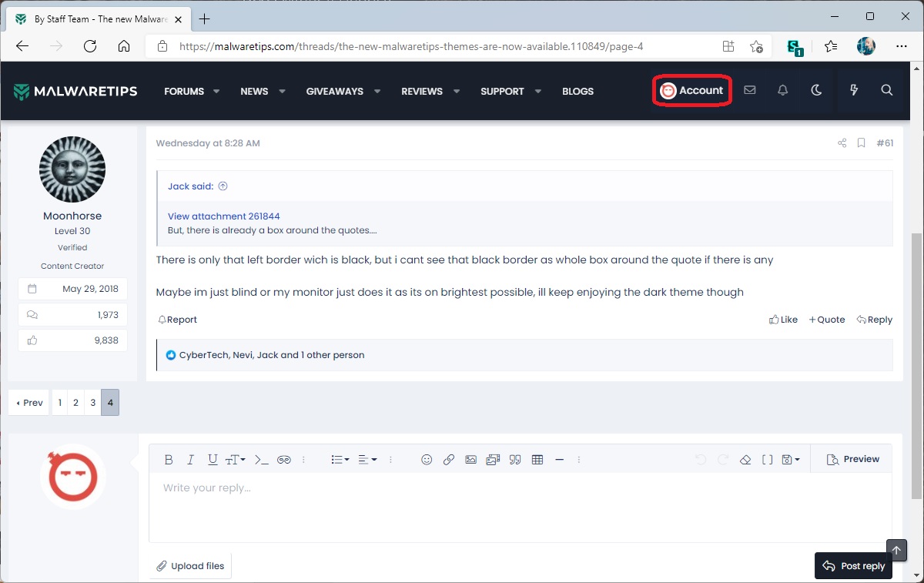924x583 pixels.
Task: Like Moonhorse's post
Action: (x=783, y=320)
